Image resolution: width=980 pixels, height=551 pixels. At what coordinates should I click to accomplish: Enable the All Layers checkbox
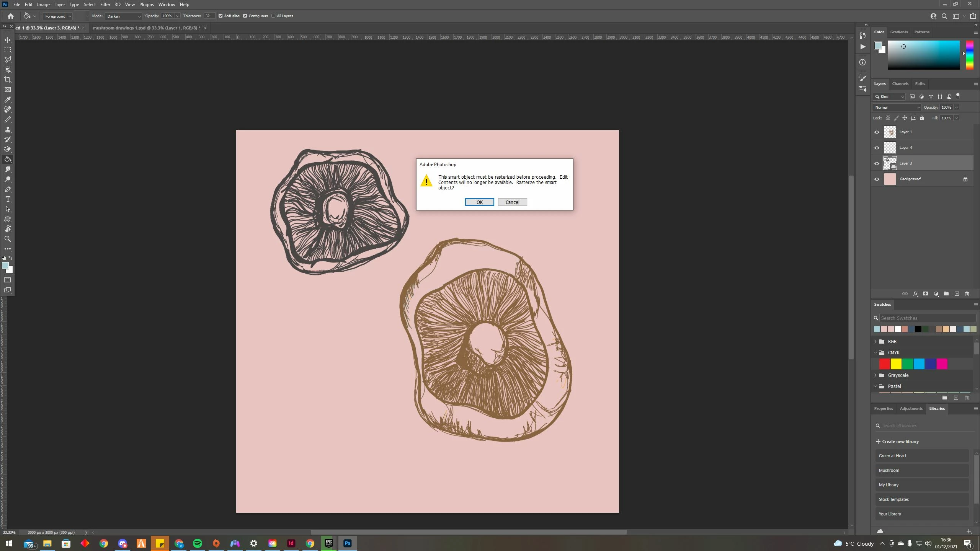tap(273, 16)
